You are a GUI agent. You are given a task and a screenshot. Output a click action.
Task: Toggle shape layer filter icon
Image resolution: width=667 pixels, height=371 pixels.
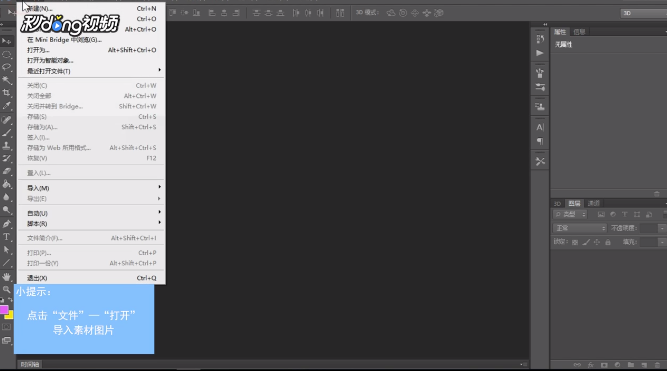[637, 214]
